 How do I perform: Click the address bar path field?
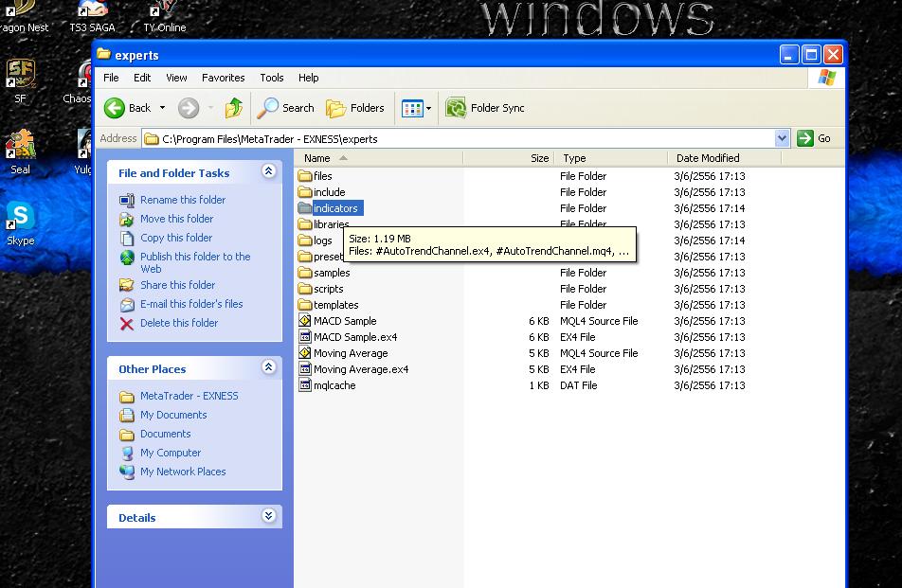459,138
